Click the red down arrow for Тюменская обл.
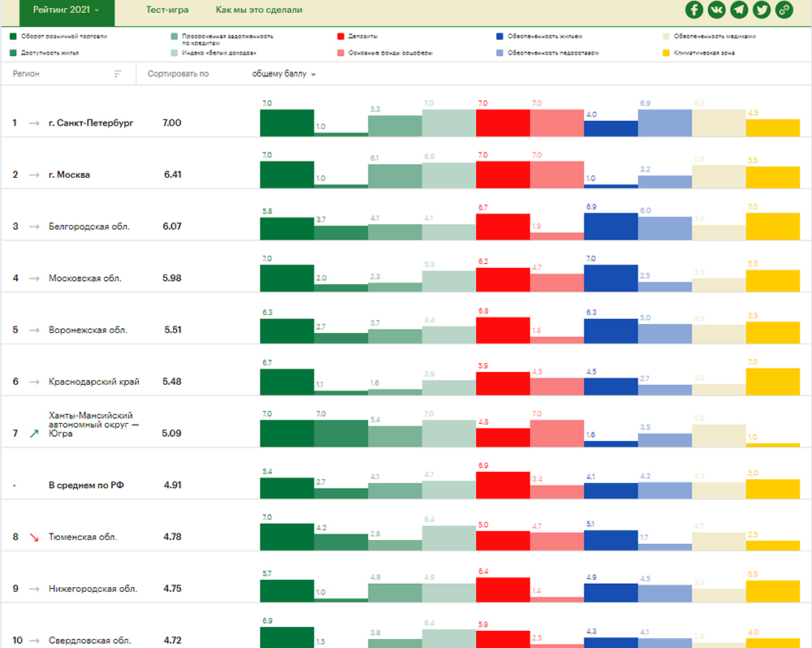812x648 pixels. pos(34,537)
